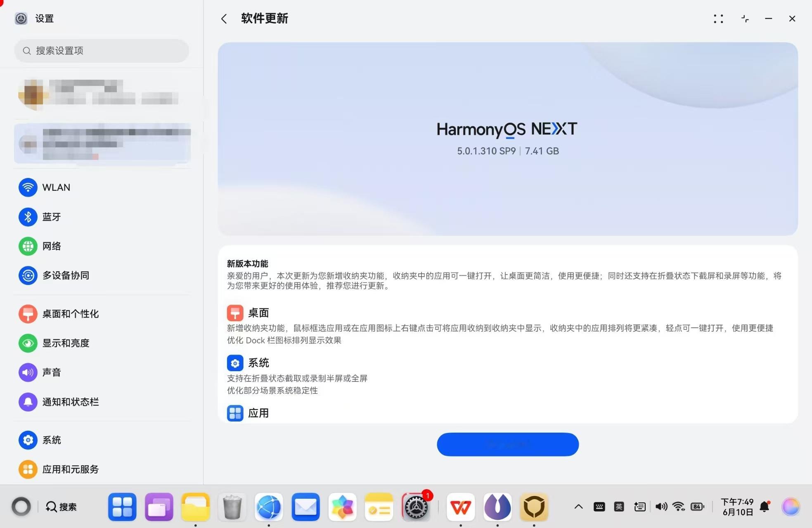The height and width of the screenshot is (528, 812).
Task: Open the purple droplet app on dock
Action: (x=497, y=507)
